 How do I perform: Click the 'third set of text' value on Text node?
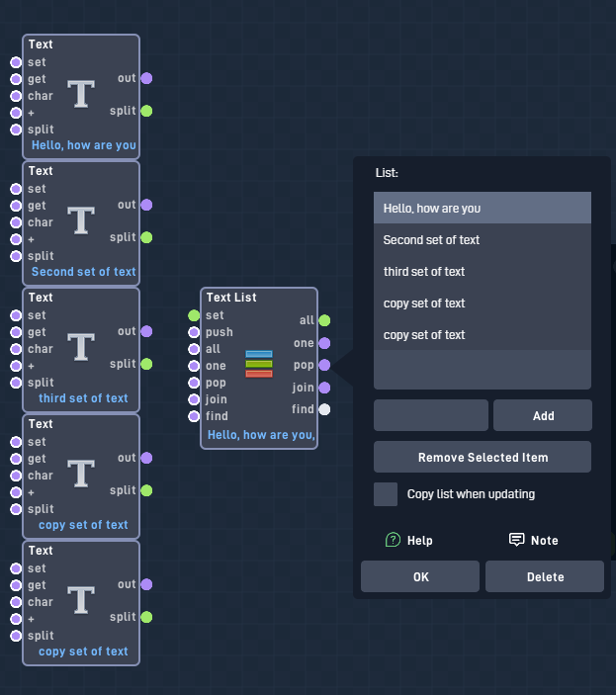click(83, 398)
